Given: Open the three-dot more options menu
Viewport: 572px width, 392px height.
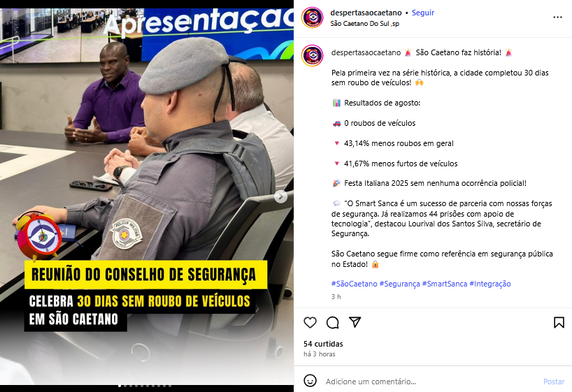Looking at the screenshot, I should tap(557, 17).
